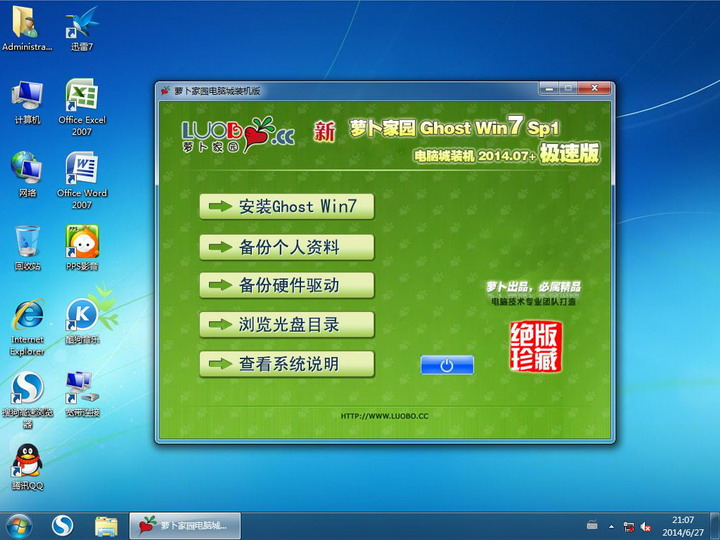The image size is (720, 540).
Task: Open the 迅雷7 Thunder shortcut
Action: (x=82, y=28)
